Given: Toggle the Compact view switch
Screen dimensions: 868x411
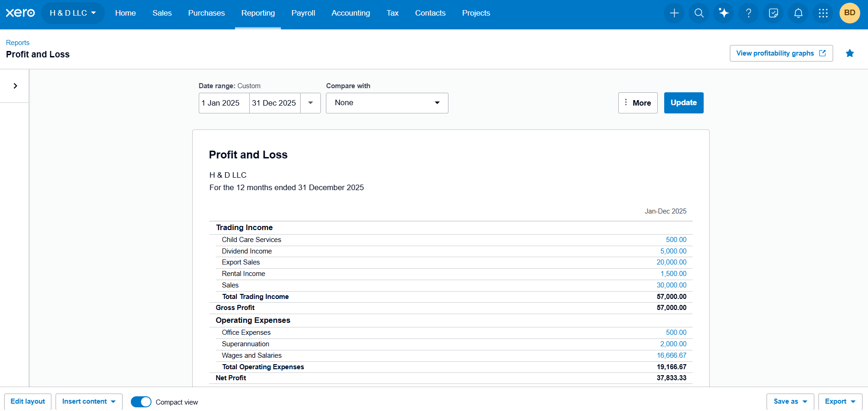Looking at the screenshot, I should 141,402.
